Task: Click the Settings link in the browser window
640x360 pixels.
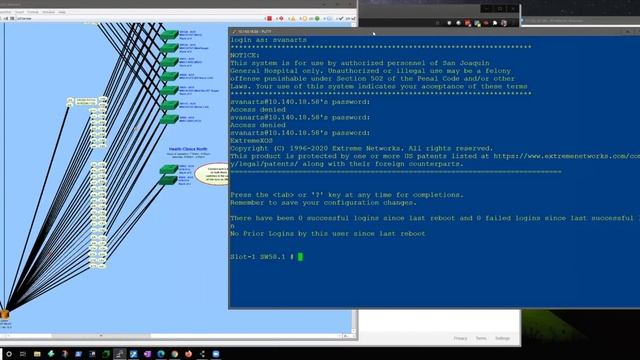Action: pos(502,338)
